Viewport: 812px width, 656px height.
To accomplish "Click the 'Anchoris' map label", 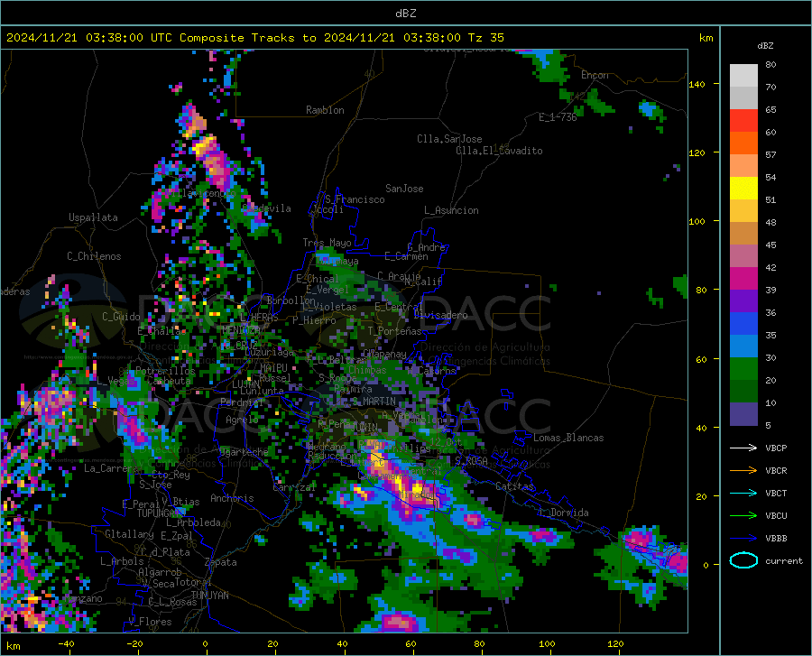I will [232, 498].
